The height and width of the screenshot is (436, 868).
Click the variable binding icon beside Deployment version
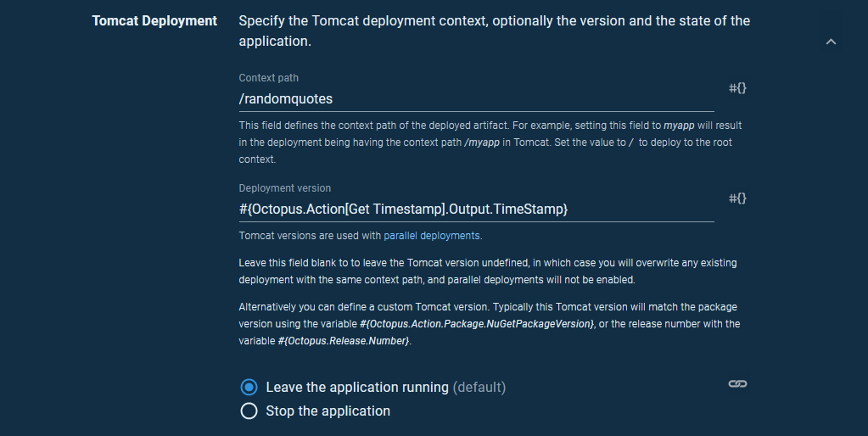[x=737, y=198]
